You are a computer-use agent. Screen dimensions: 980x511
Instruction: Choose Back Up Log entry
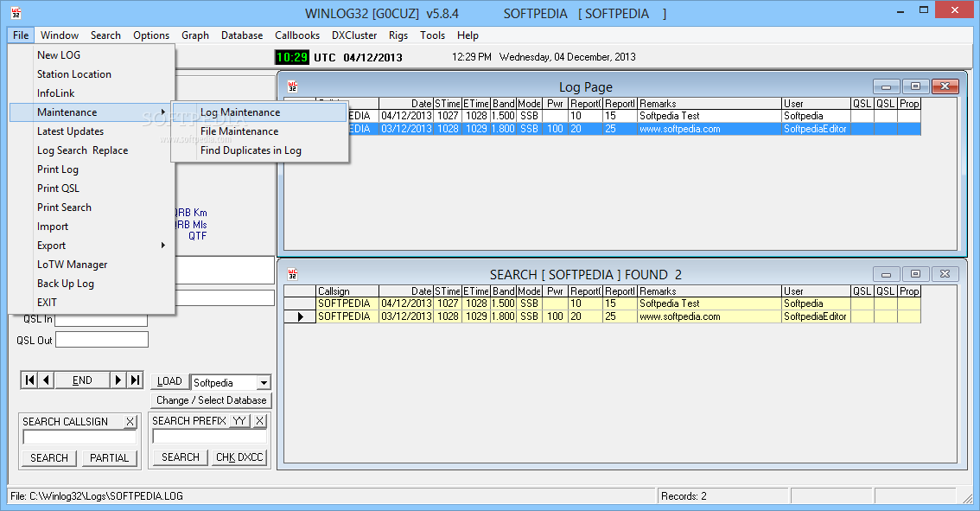tap(92, 284)
